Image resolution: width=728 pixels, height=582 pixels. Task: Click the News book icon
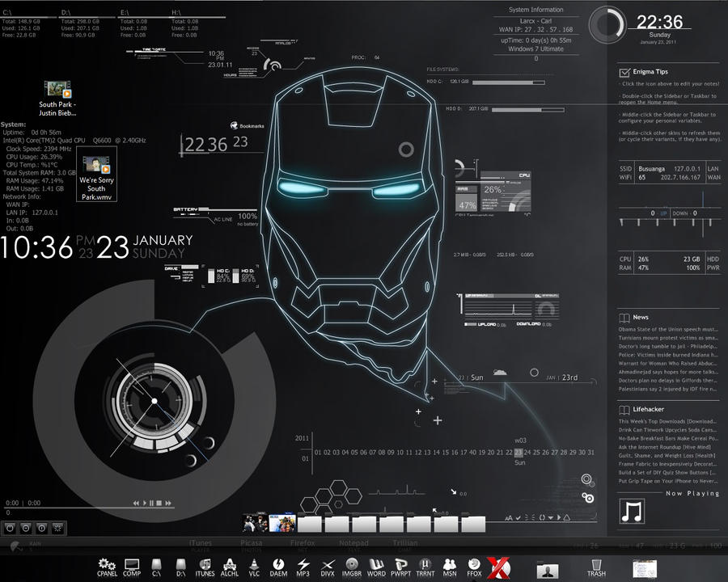[624, 318]
